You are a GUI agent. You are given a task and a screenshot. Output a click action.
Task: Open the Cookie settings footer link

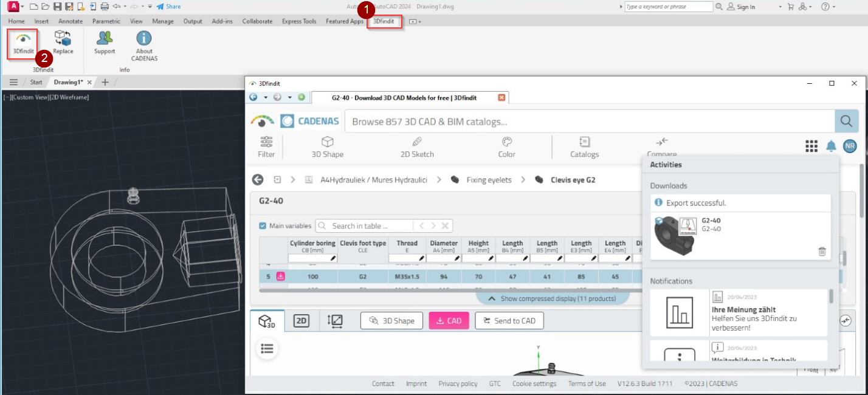[534, 383]
